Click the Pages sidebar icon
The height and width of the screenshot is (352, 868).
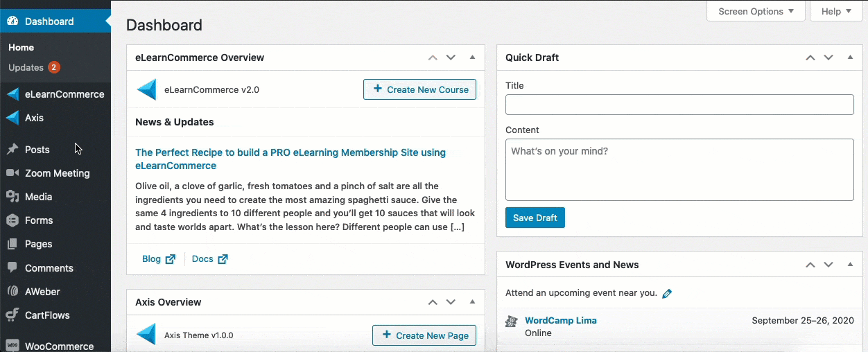[12, 244]
